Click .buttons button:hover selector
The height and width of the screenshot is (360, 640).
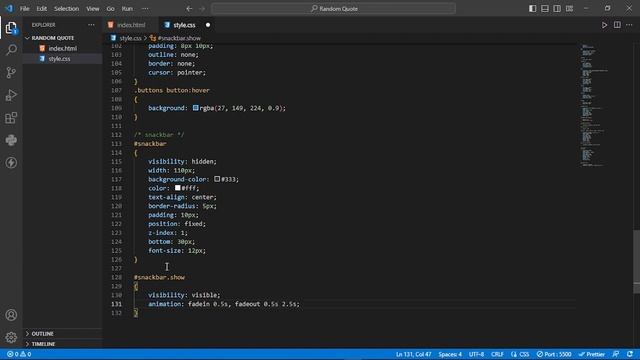tap(172, 90)
